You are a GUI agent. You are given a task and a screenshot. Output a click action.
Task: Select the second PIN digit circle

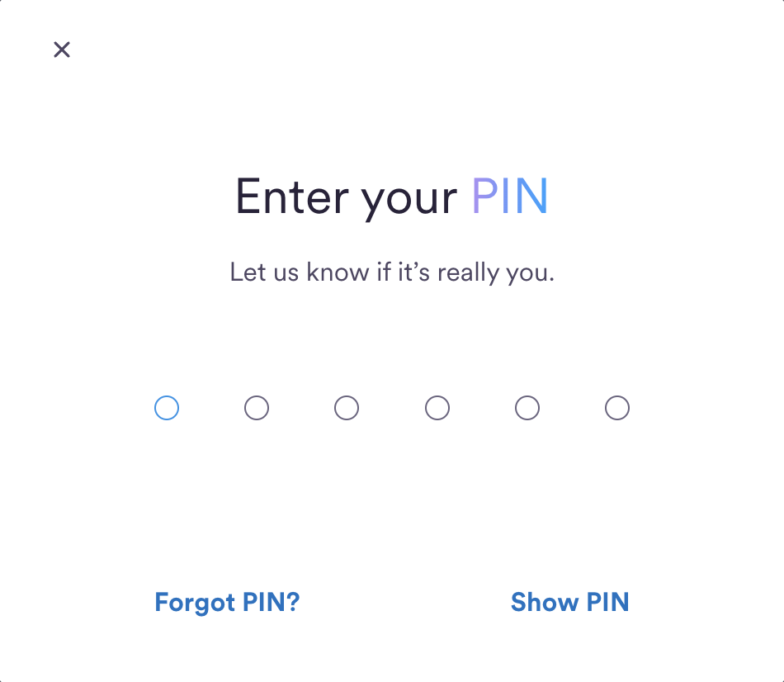click(257, 408)
